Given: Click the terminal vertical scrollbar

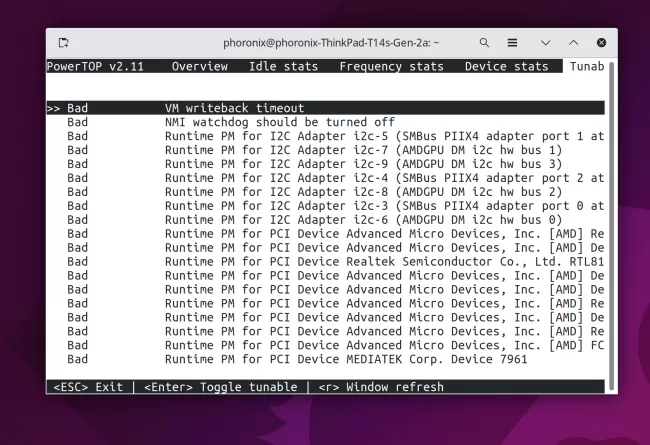Looking at the screenshot, I should click(611, 226).
